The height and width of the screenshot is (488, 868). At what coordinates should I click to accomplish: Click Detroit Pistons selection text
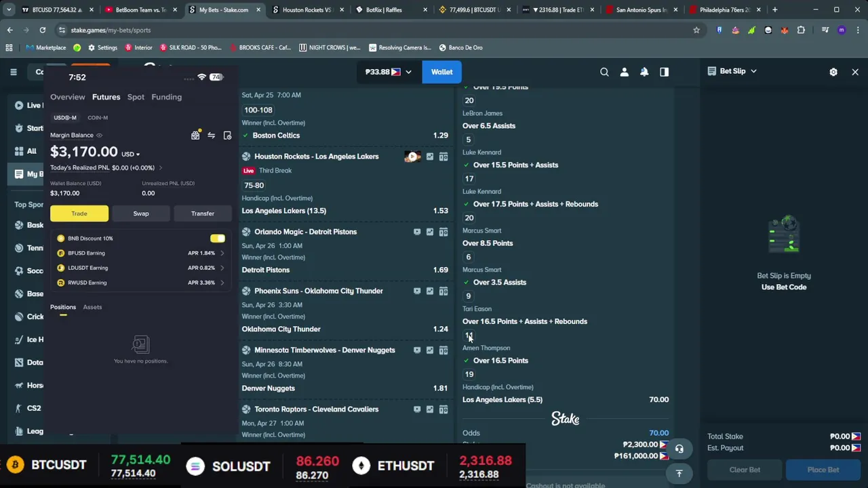click(x=266, y=270)
